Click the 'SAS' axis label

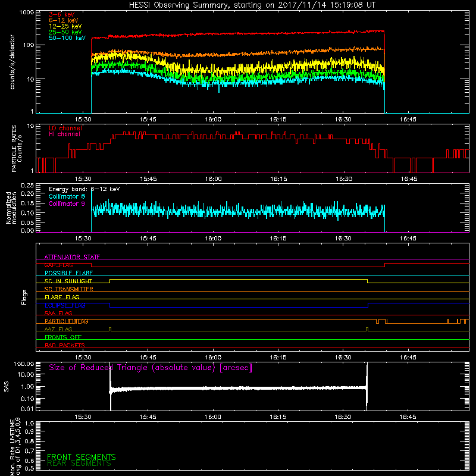6,387
